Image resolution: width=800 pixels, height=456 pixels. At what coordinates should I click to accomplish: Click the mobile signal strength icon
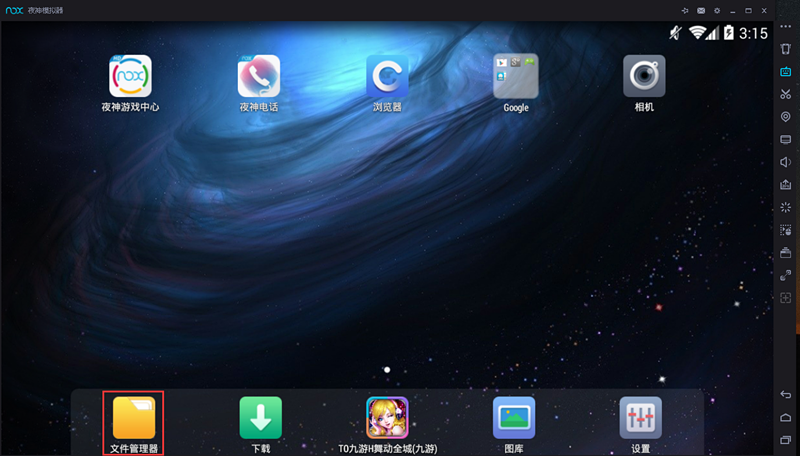pos(713,33)
